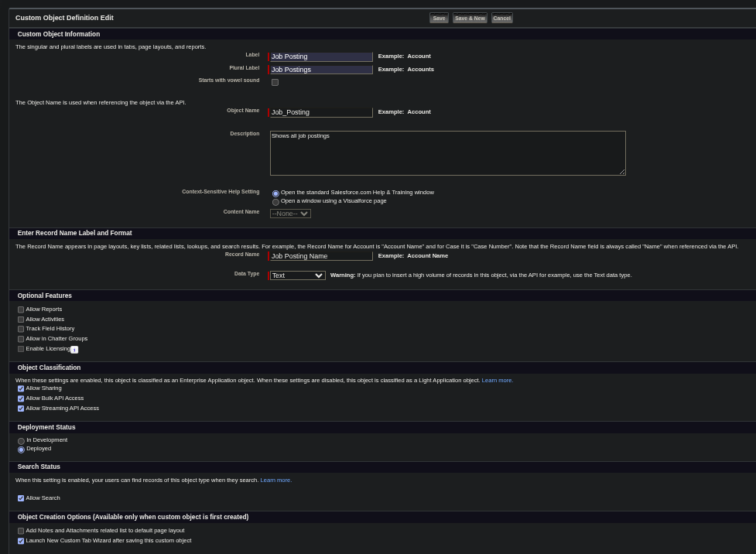
Task: Cancel the custom object edit
Action: (x=501, y=18)
